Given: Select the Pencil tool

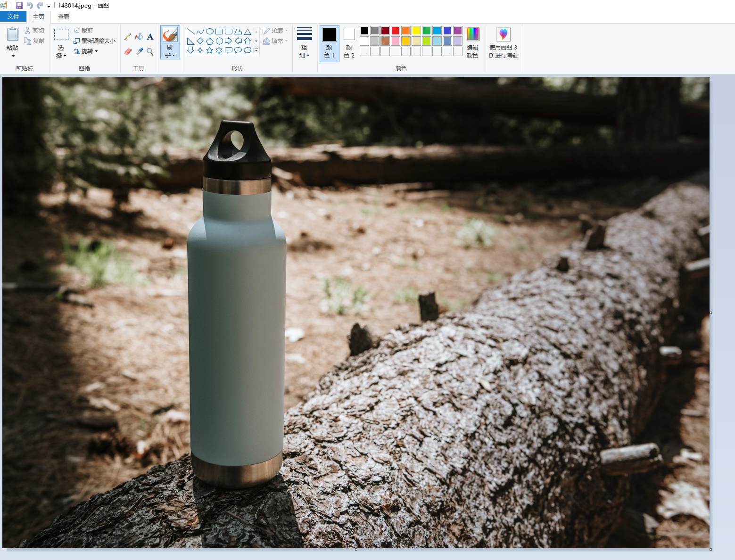Looking at the screenshot, I should pyautogui.click(x=128, y=36).
